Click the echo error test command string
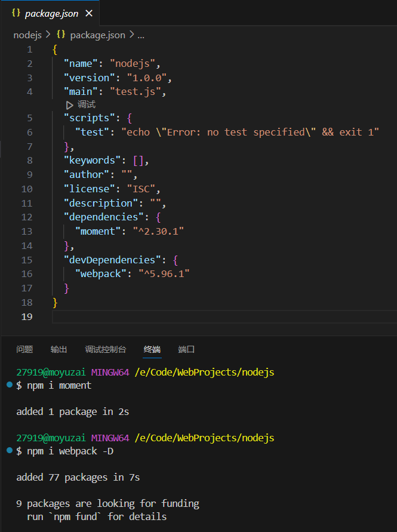Viewport: 397px width, 532px height. pos(250,132)
